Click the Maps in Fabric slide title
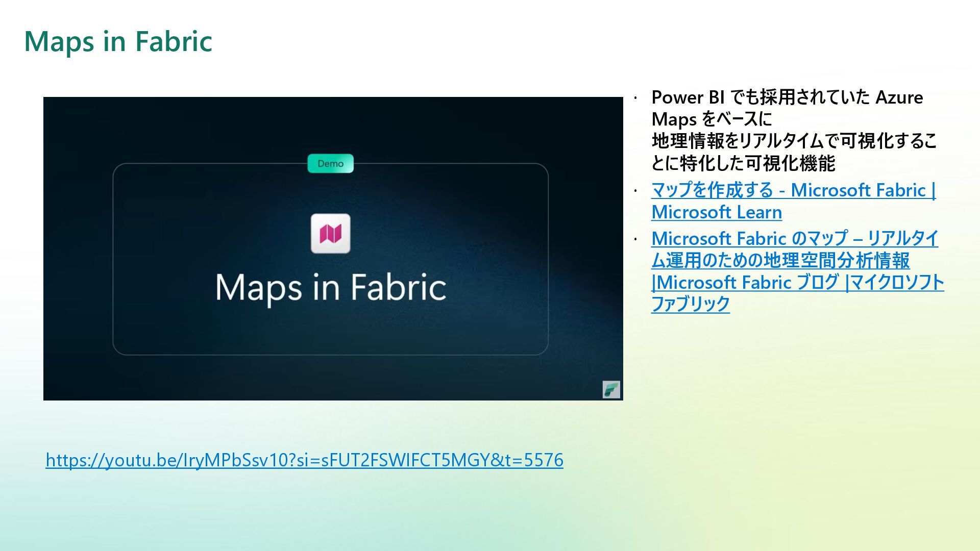 point(118,41)
